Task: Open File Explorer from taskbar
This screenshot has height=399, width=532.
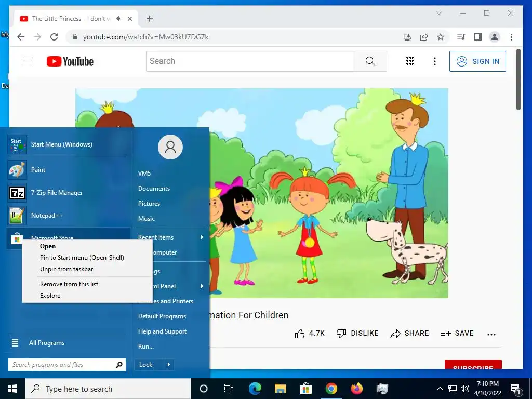Action: pos(280,389)
